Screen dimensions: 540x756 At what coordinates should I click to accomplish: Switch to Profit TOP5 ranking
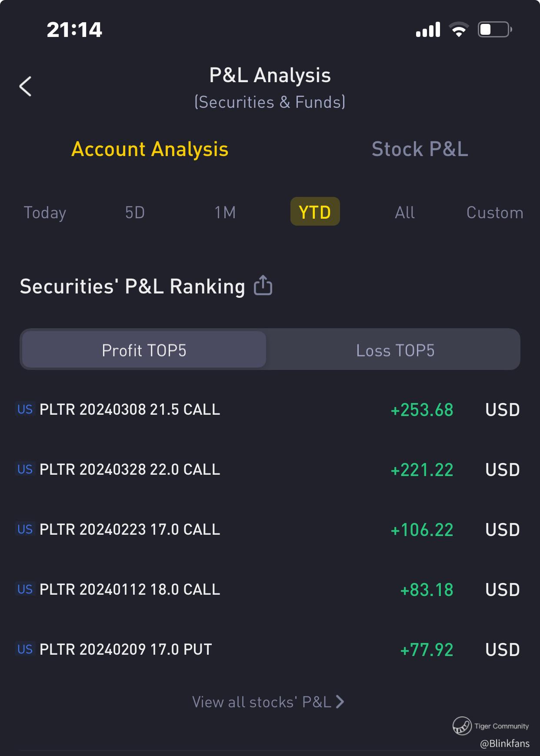pos(144,350)
